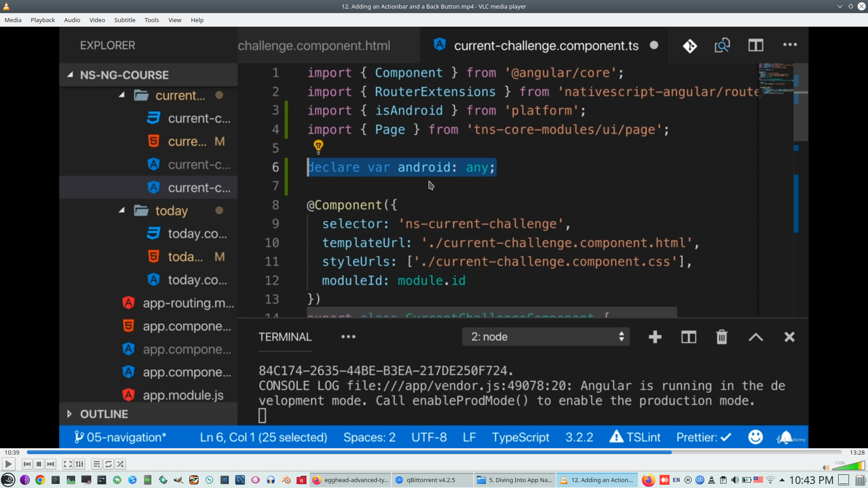Screen dimensions: 868x488
Task: Toggle fullscreen video mode
Action: click(x=67, y=464)
